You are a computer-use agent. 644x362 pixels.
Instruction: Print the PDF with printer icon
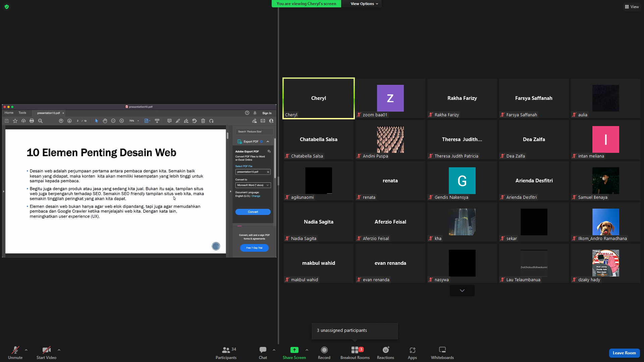pos(32,121)
